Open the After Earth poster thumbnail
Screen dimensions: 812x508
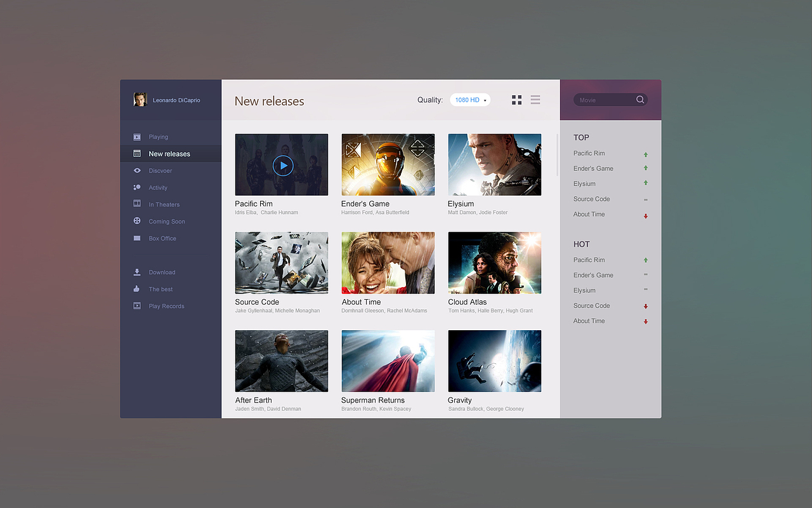click(x=282, y=361)
